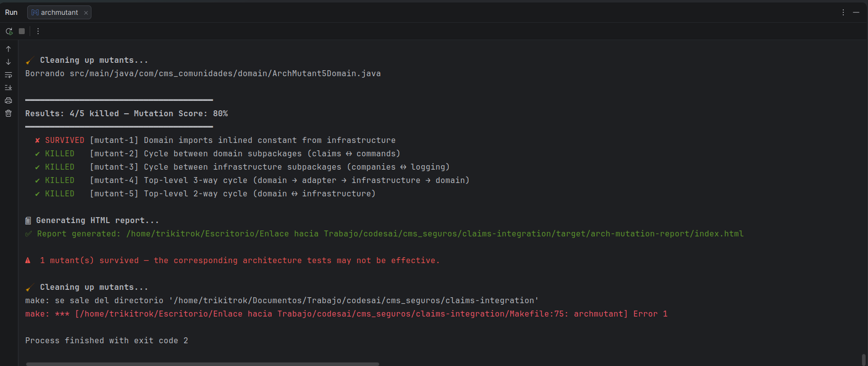868x366 pixels.
Task: Toggle soft-wrap for console output
Action: click(x=8, y=75)
